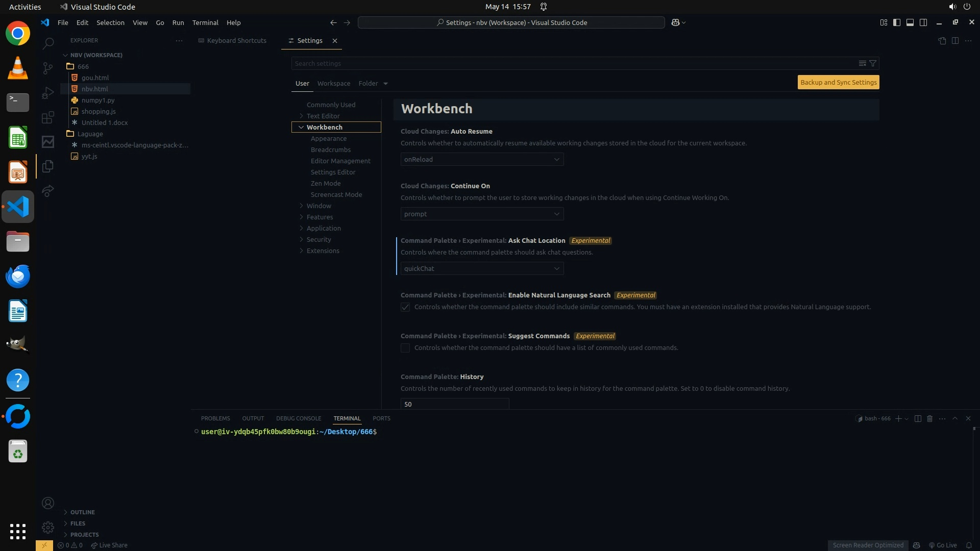The height and width of the screenshot is (551, 980).
Task: Open the Ask Chat Location quickChat dropdown
Action: tap(482, 268)
